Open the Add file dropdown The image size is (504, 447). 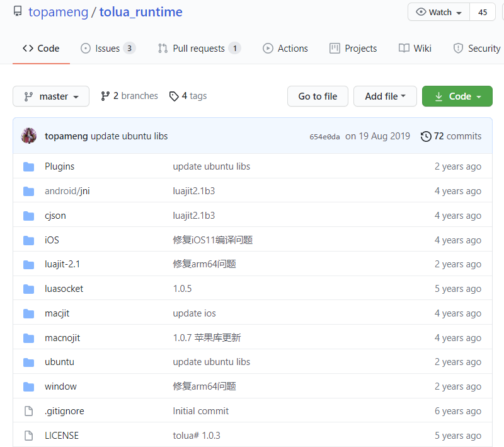385,96
